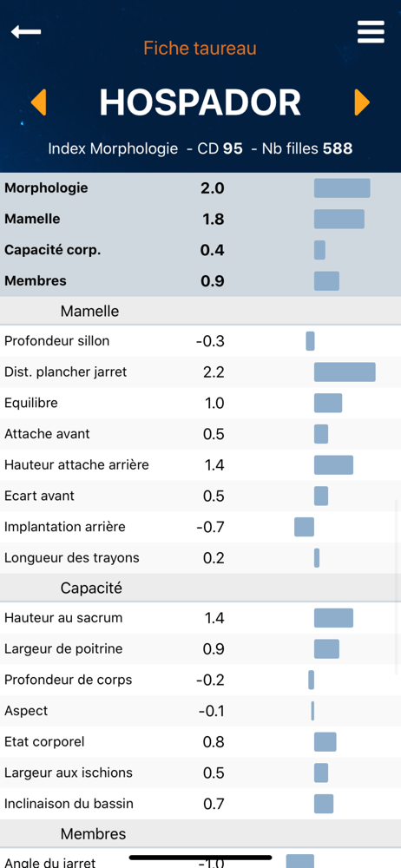Open the hamburger menu

371,31
